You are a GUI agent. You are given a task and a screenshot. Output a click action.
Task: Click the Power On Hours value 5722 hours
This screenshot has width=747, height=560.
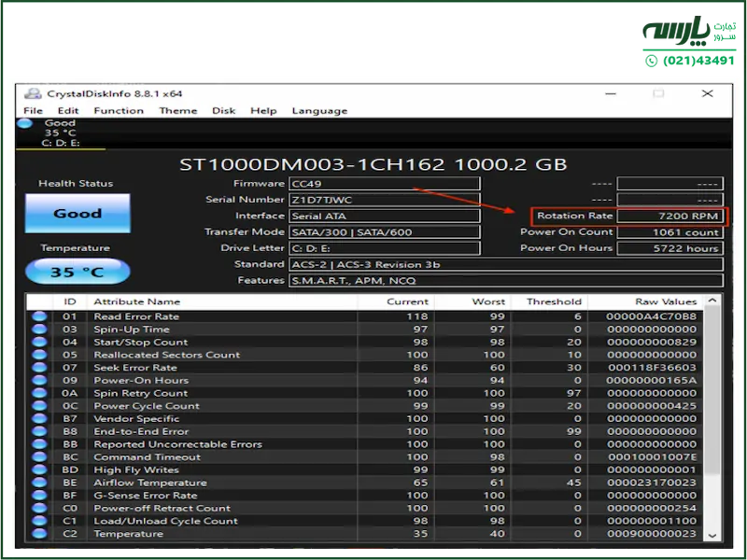pos(669,248)
